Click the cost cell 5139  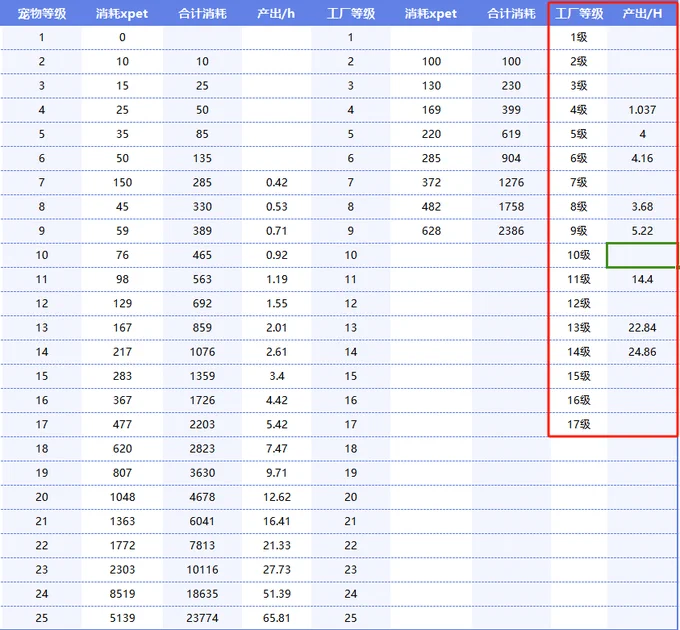tap(122, 618)
